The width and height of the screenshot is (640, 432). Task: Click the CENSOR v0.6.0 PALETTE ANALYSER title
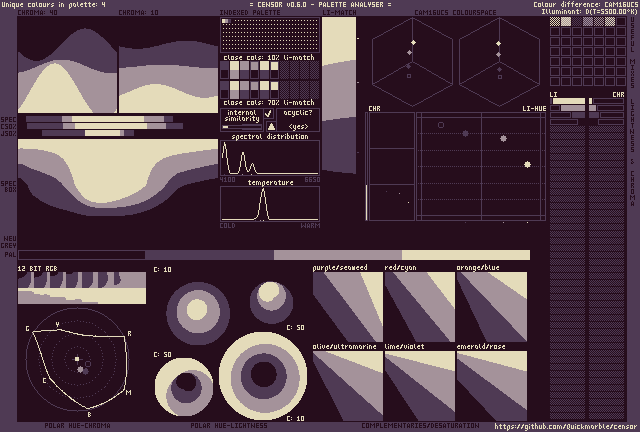(320, 4)
